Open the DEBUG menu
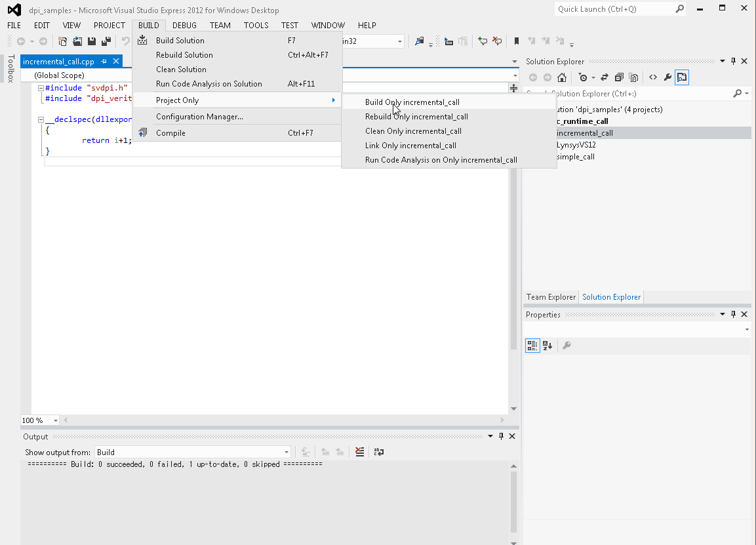Viewport: 756px width, 545px height. pyautogui.click(x=184, y=26)
